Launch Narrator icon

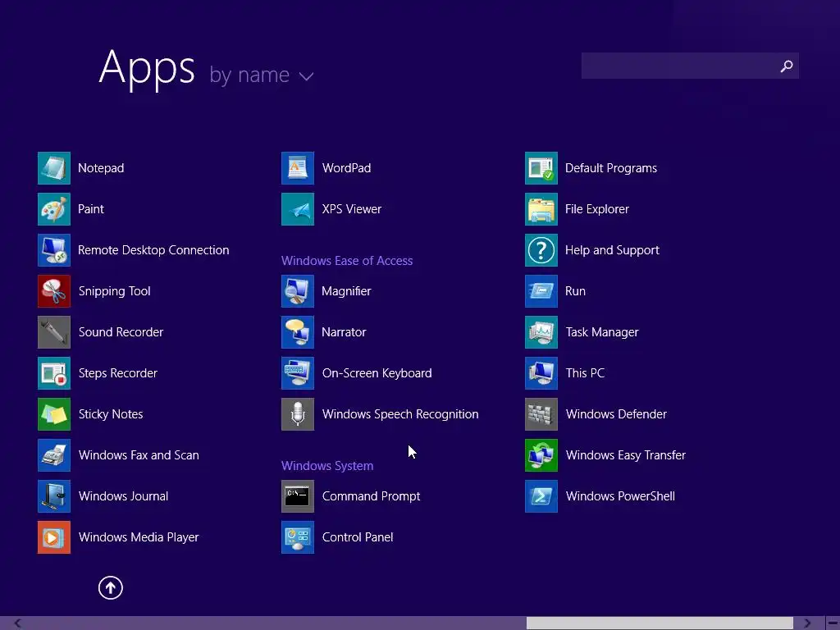coord(298,332)
